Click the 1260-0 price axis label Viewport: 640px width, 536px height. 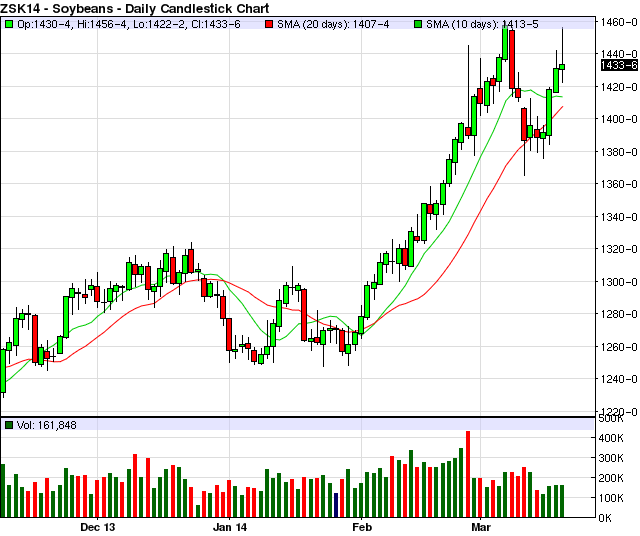click(619, 347)
